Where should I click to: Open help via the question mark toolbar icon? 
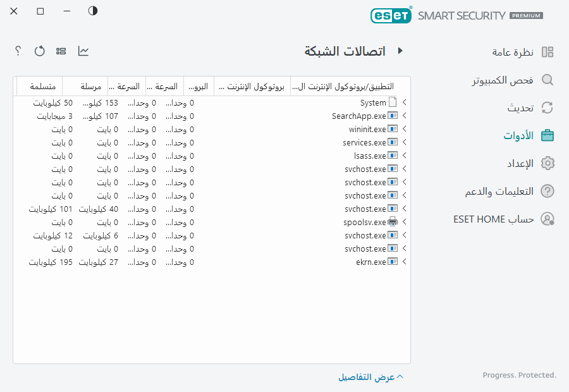[17, 51]
